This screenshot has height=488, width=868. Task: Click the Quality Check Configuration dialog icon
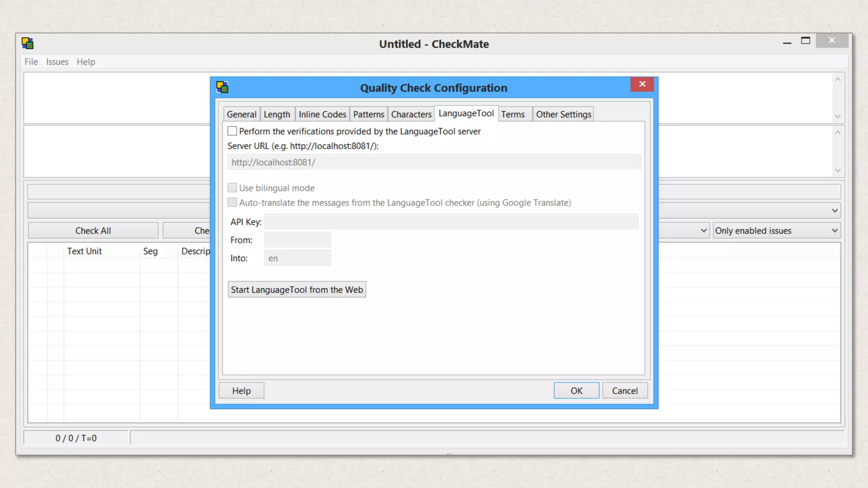[222, 87]
